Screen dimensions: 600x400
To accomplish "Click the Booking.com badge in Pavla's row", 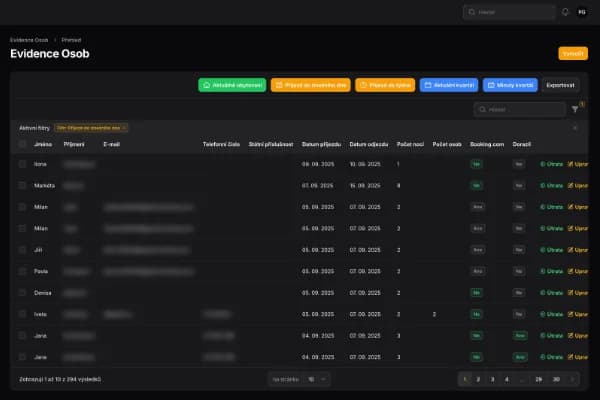I will [478, 271].
